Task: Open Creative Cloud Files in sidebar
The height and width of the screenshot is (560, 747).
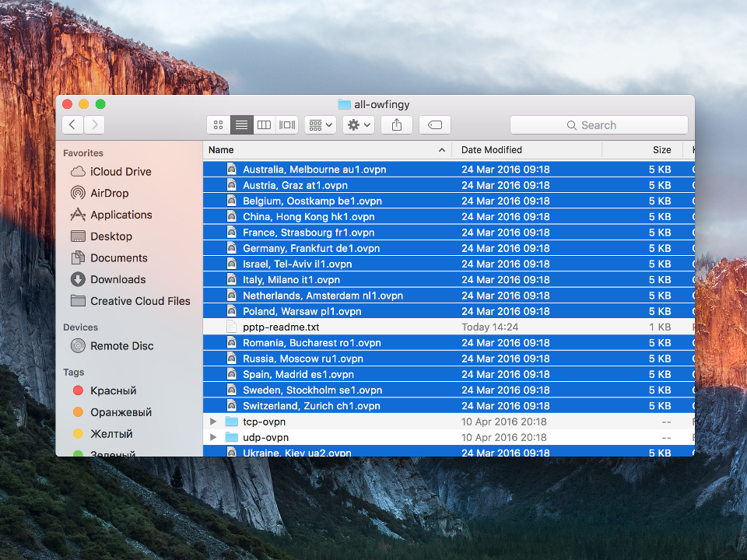Action: coord(131,301)
